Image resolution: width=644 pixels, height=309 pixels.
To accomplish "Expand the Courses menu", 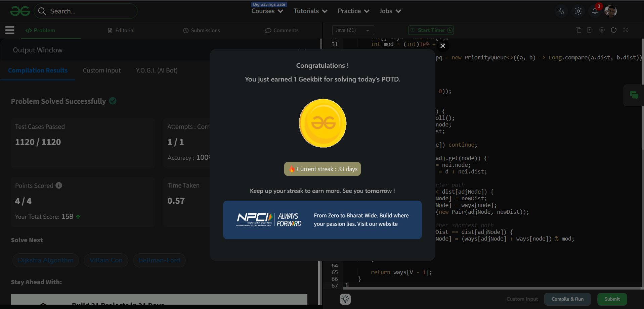I will pyautogui.click(x=267, y=11).
